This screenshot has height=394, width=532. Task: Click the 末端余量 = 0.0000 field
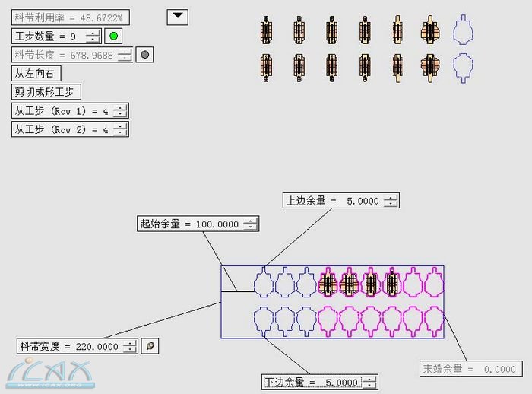(471, 369)
